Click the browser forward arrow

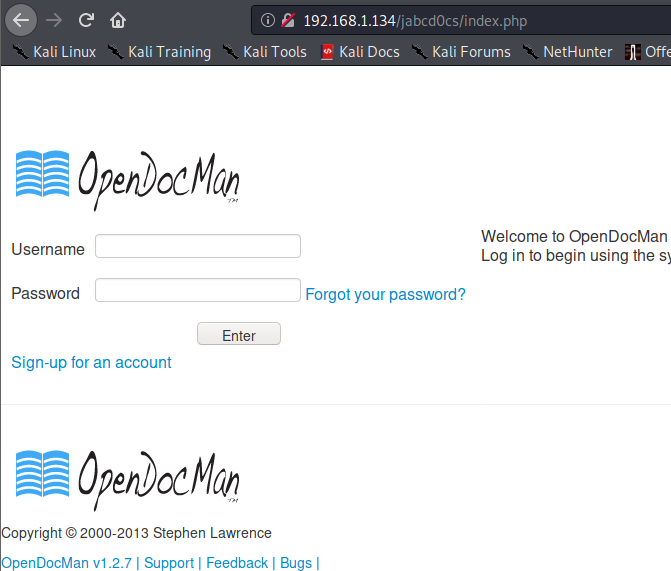pyautogui.click(x=54, y=20)
